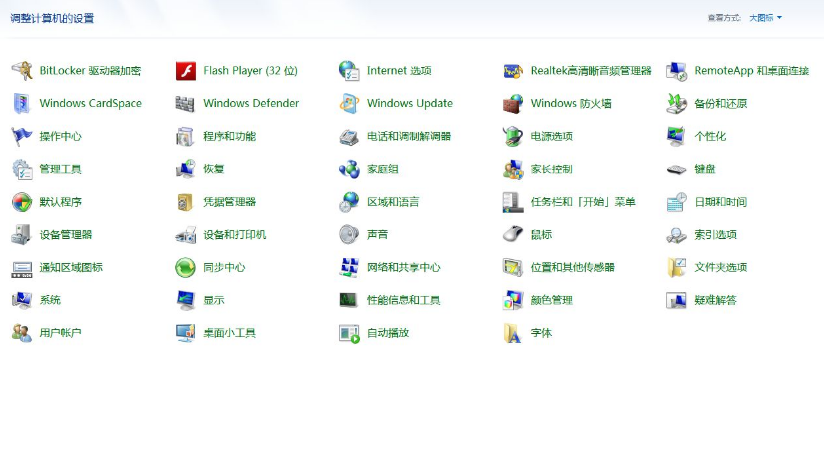The height and width of the screenshot is (450, 824).
Task: Open the 网络和共享中心 link
Action: click(404, 268)
